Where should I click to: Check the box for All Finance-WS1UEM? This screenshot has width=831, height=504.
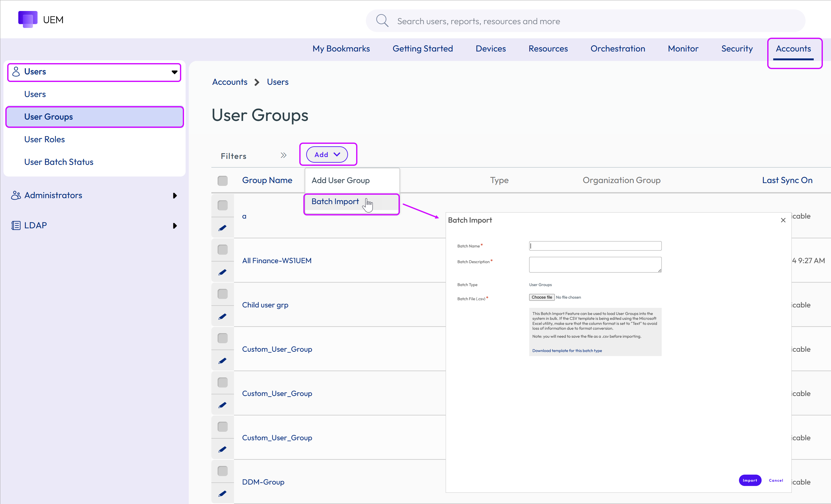[x=223, y=249]
